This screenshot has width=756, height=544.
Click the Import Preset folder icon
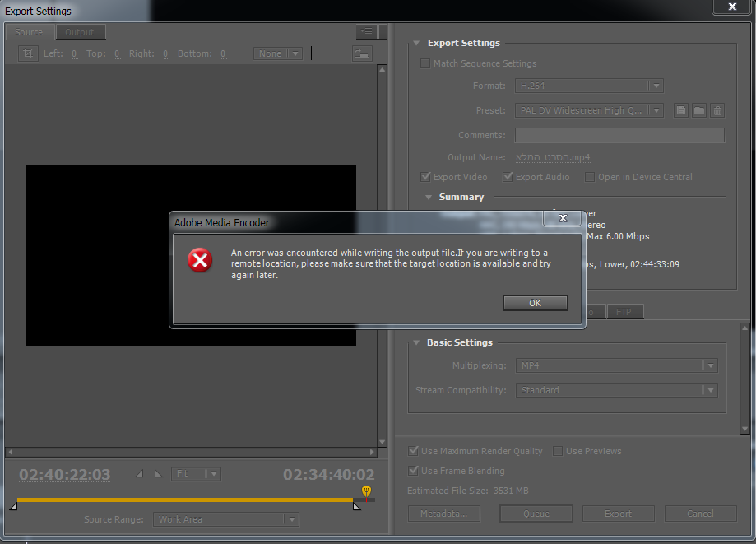click(699, 110)
